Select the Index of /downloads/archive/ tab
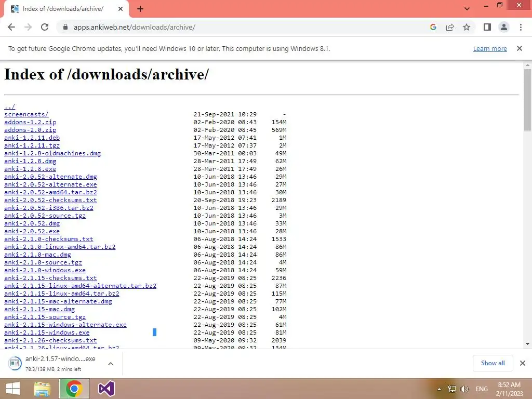This screenshot has width=532, height=399. pyautogui.click(x=66, y=9)
